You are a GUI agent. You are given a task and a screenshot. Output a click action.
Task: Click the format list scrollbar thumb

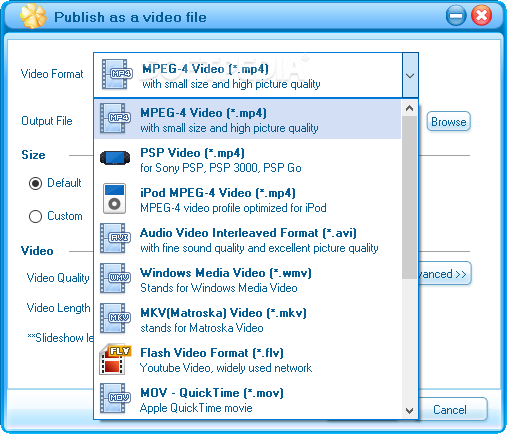[410, 197]
